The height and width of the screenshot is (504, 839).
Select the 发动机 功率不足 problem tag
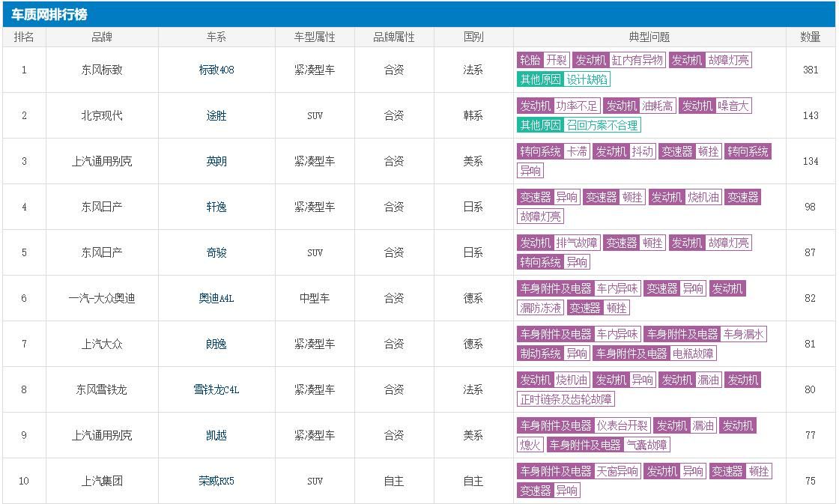point(558,106)
